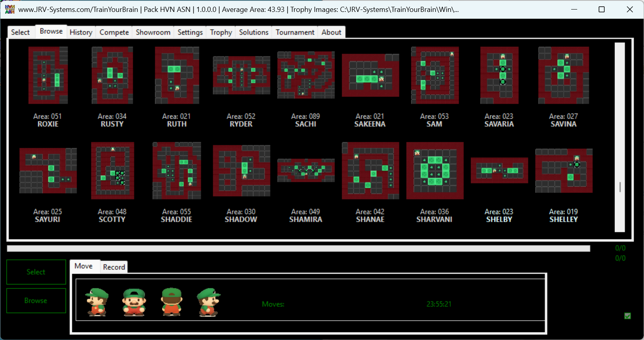Click the 'Area: 053' label above SAM
Viewport: 644px width, 340px height.
click(x=434, y=116)
